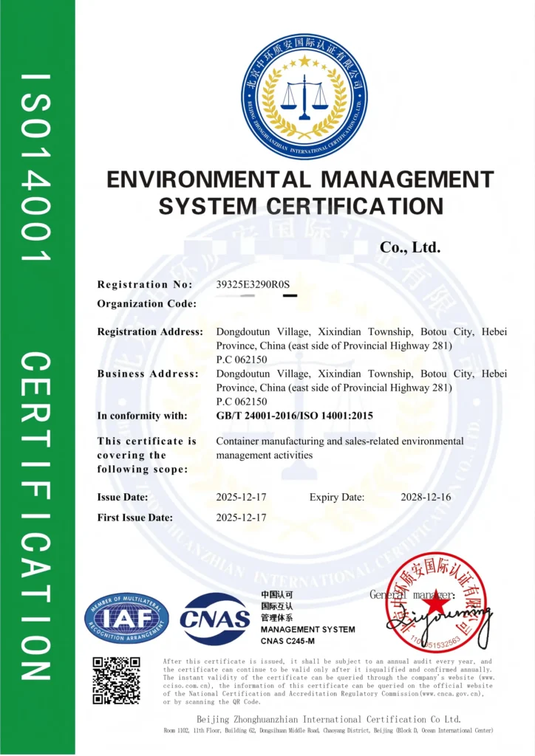Click the First Issue Date value 2025-12-17

[241, 518]
